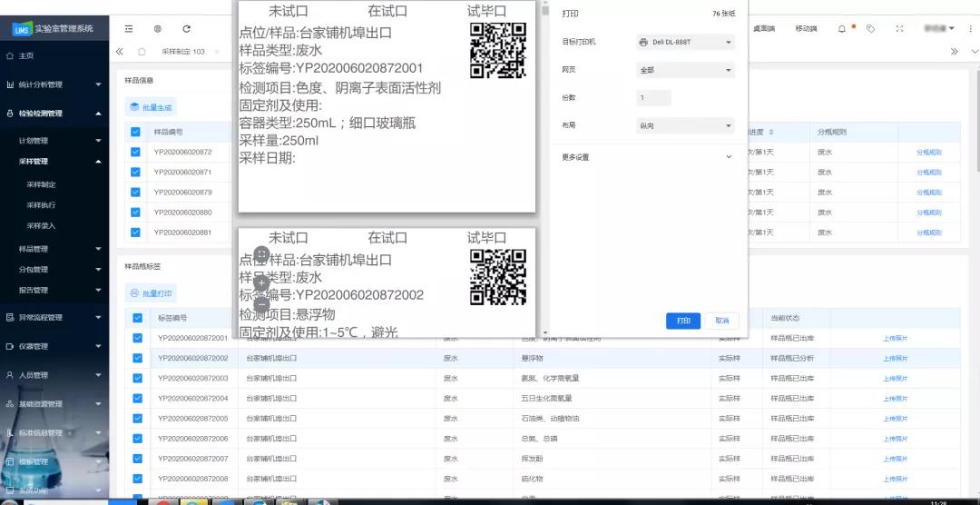Open 采样执行 in sidebar
Viewport: 980px width, 505px height.
point(41,204)
